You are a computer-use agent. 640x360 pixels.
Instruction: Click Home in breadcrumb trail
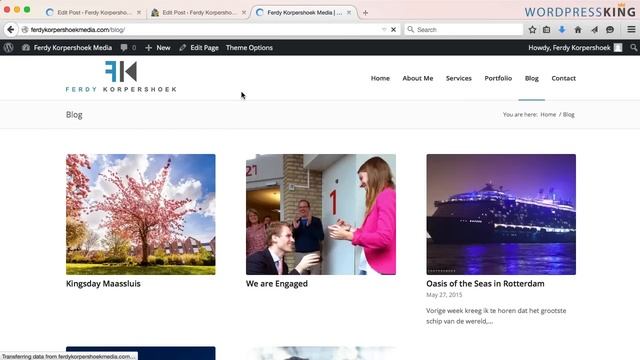click(x=548, y=115)
